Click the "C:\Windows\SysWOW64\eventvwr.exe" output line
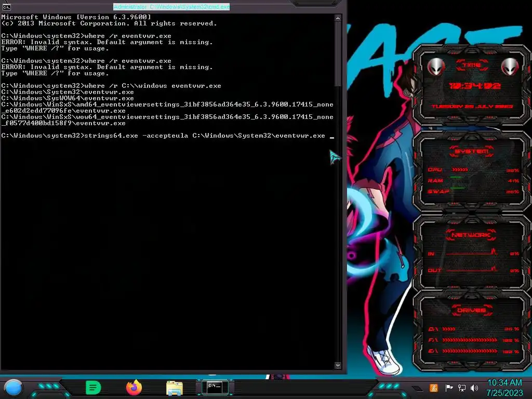This screenshot has width=532, height=399. tap(68, 98)
